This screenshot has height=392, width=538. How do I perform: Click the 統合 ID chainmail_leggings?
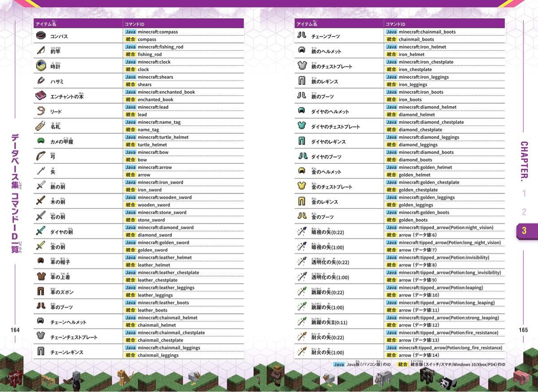158,355
